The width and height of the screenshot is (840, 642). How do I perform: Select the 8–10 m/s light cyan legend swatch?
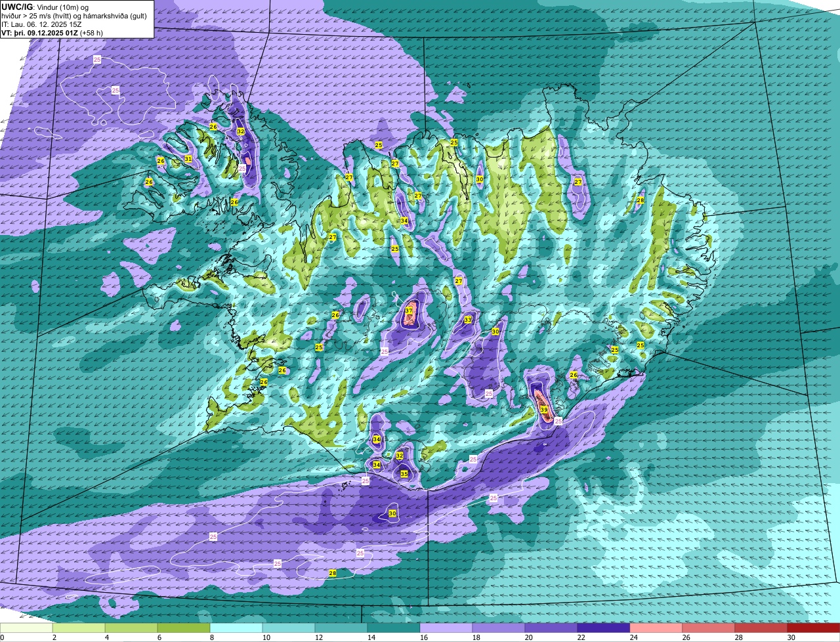pos(236,628)
